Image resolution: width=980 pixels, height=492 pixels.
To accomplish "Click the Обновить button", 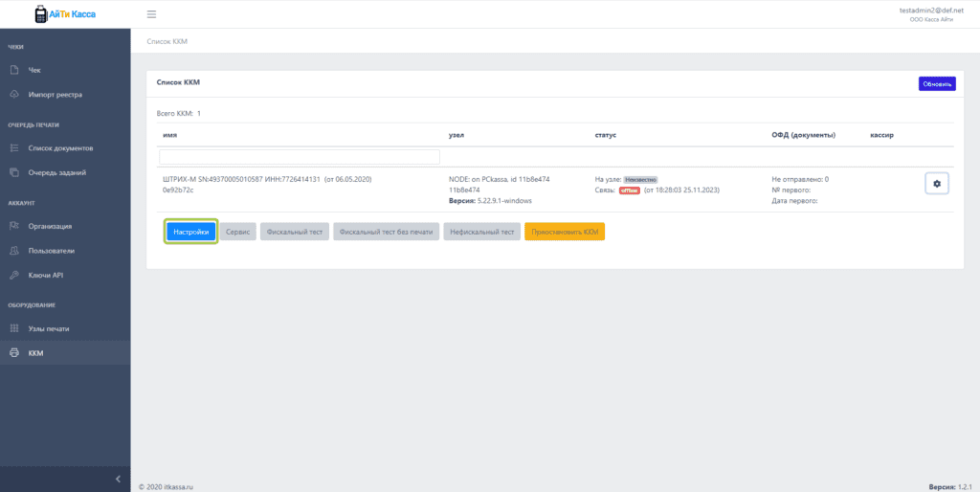I will click(x=937, y=84).
